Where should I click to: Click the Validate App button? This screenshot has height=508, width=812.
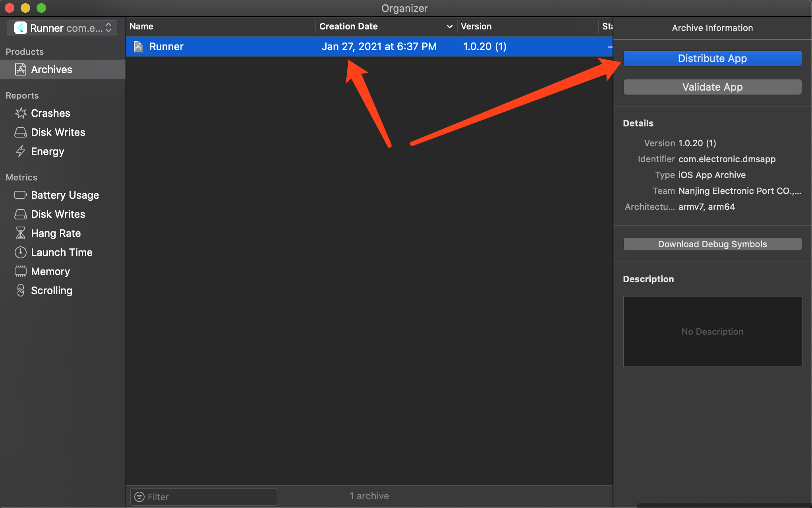tap(712, 87)
